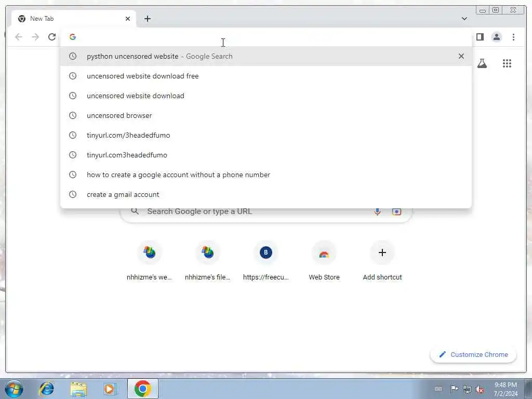Click the Chrome taskbar button
Viewport: 532px width, 399px height.
pyautogui.click(x=143, y=389)
